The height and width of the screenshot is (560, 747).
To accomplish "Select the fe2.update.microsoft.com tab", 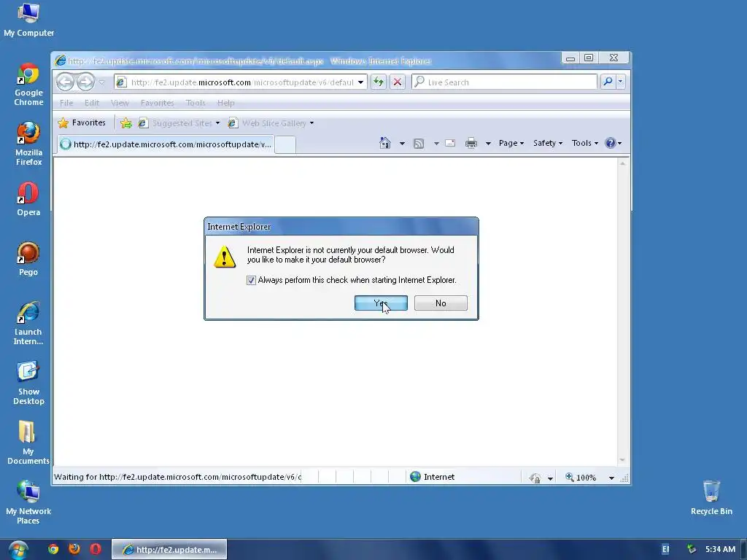I will (166, 144).
